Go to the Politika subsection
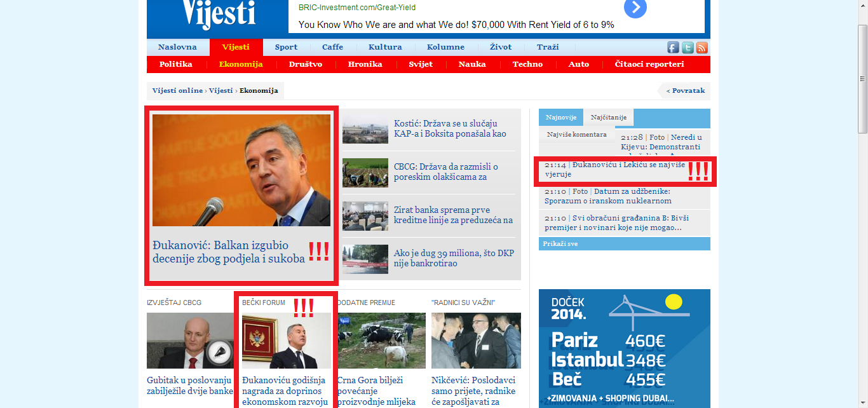868x408 pixels. point(176,64)
